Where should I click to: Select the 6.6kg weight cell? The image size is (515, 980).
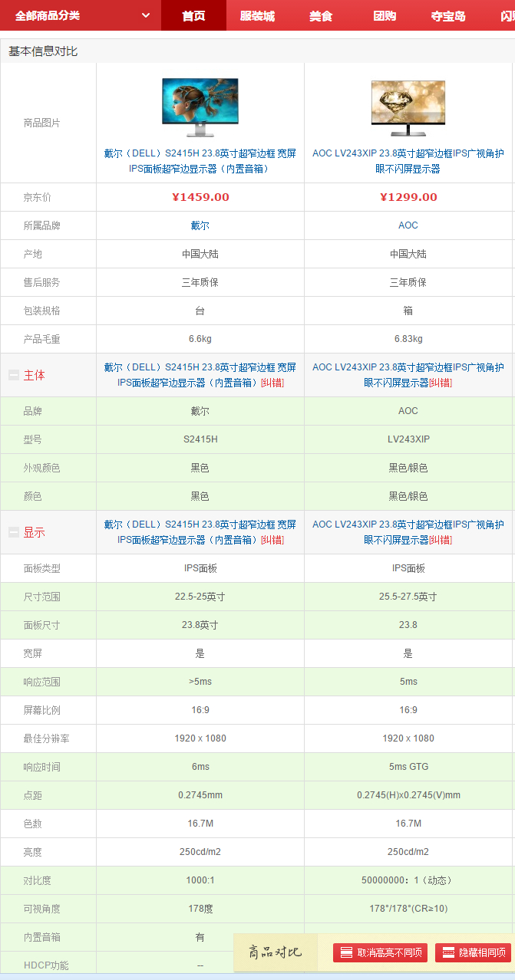[x=200, y=339]
